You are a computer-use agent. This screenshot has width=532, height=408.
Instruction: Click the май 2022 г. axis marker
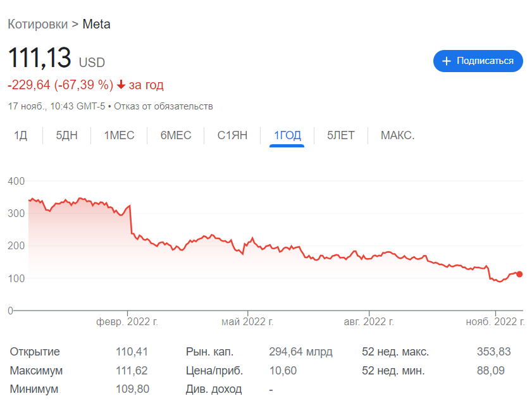click(247, 321)
